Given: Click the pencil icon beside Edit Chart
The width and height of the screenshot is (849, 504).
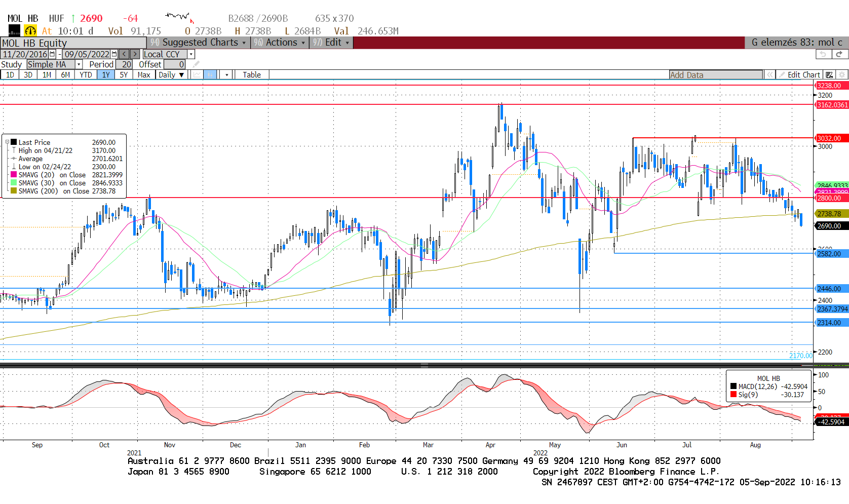Looking at the screenshot, I should coord(782,74).
